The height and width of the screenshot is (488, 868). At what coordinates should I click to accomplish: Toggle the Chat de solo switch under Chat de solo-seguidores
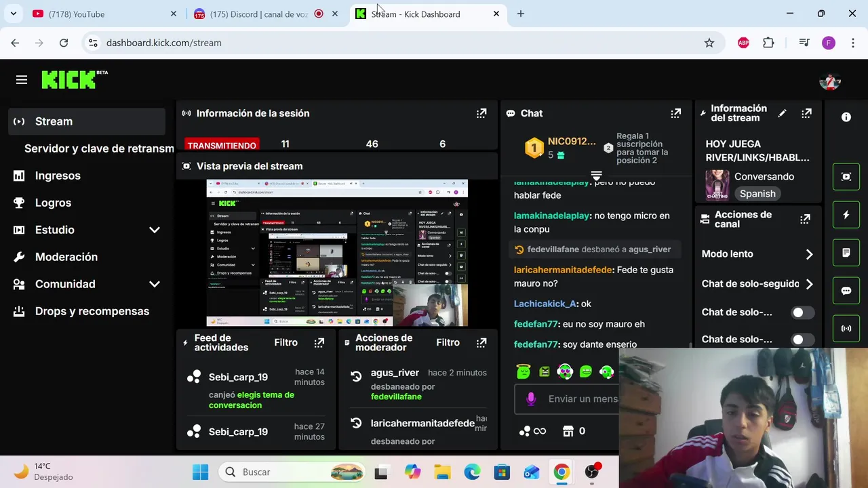point(803,312)
